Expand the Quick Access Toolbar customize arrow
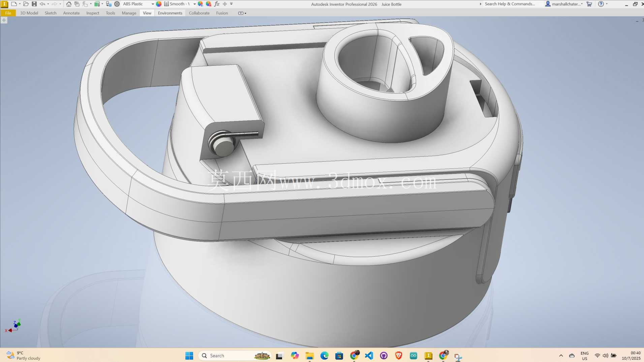644x362 pixels. pyautogui.click(x=232, y=4)
